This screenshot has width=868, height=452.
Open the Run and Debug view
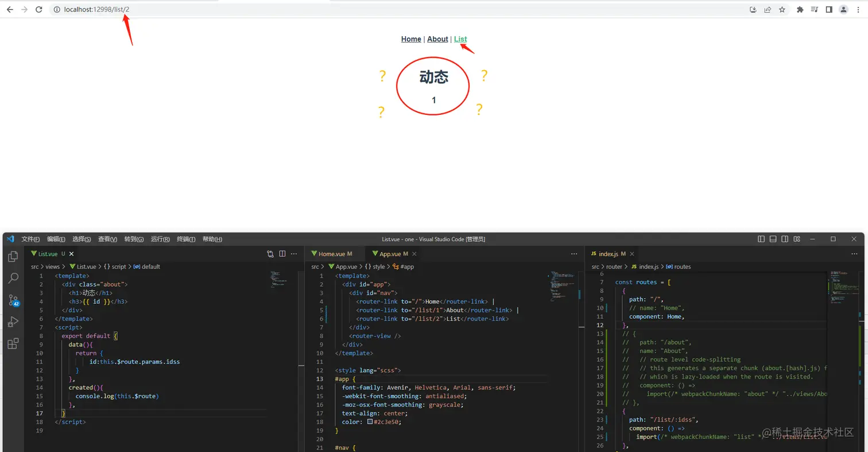[x=13, y=322]
